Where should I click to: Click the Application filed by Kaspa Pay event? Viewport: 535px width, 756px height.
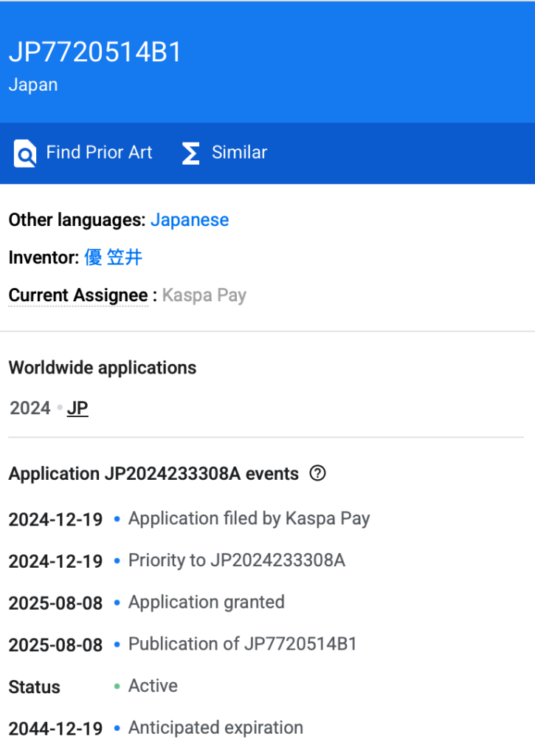pyautogui.click(x=249, y=519)
